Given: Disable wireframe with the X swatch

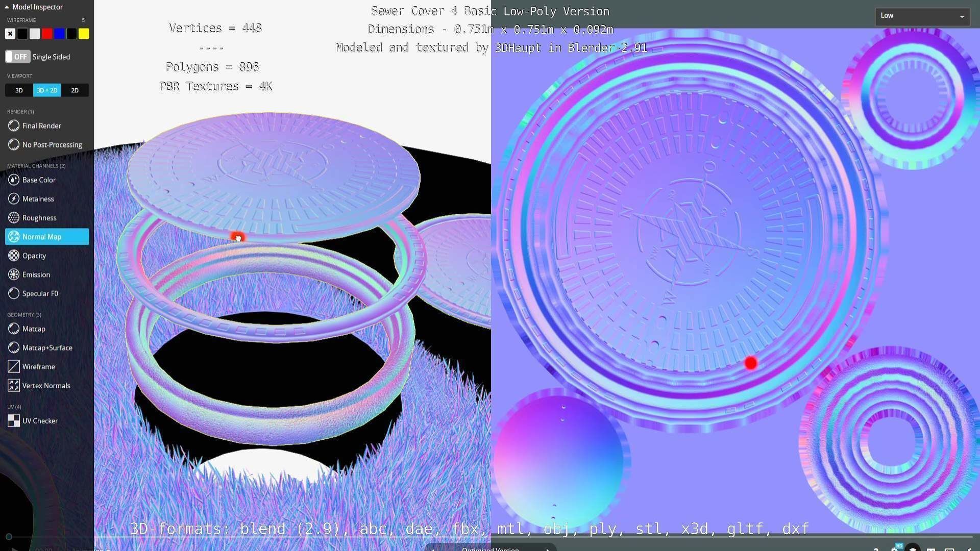Looking at the screenshot, I should (10, 34).
